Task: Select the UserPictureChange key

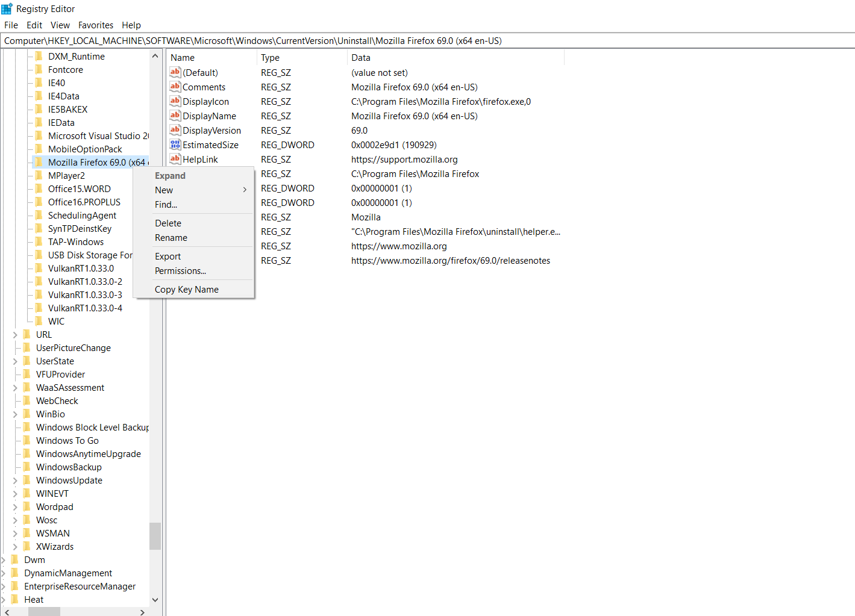Action: click(x=74, y=347)
